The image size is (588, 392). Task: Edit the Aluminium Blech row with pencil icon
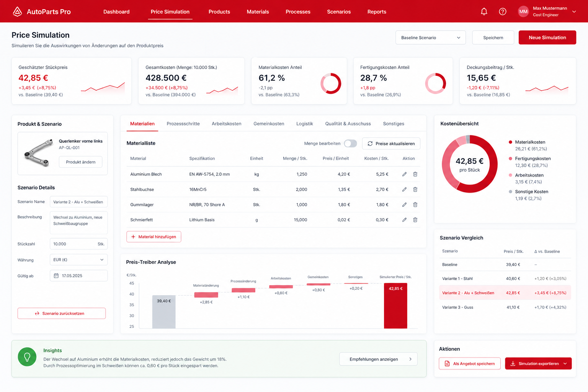pyautogui.click(x=404, y=174)
